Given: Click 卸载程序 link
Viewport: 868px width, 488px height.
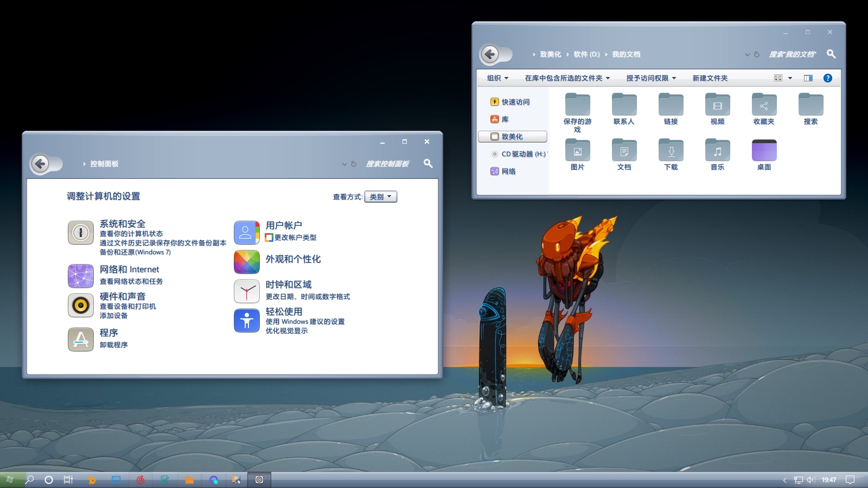Looking at the screenshot, I should (113, 345).
